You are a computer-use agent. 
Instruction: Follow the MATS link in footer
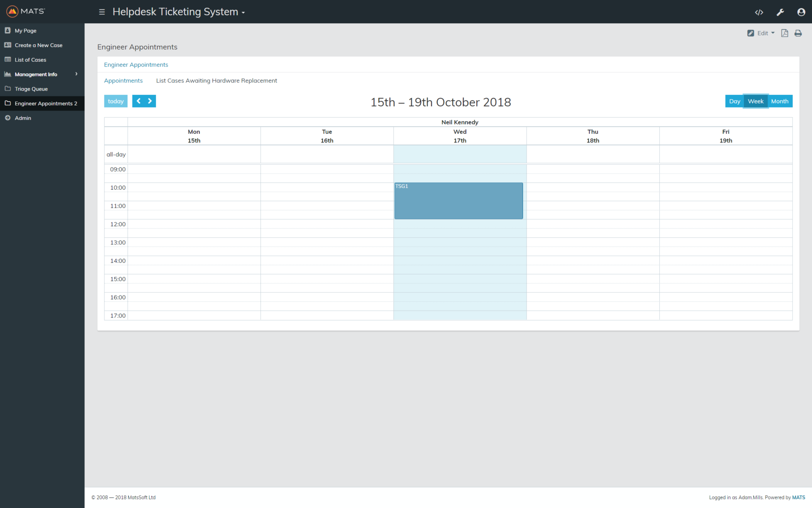[798, 497]
